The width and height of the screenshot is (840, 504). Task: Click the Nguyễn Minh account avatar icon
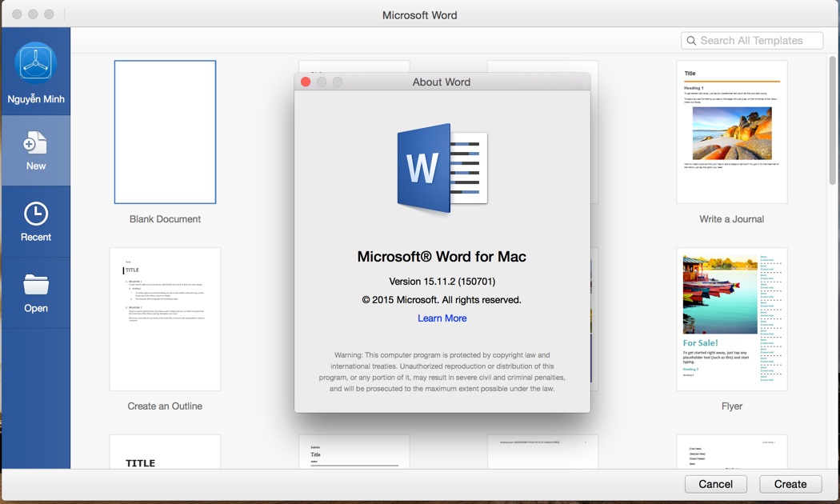pos(35,62)
